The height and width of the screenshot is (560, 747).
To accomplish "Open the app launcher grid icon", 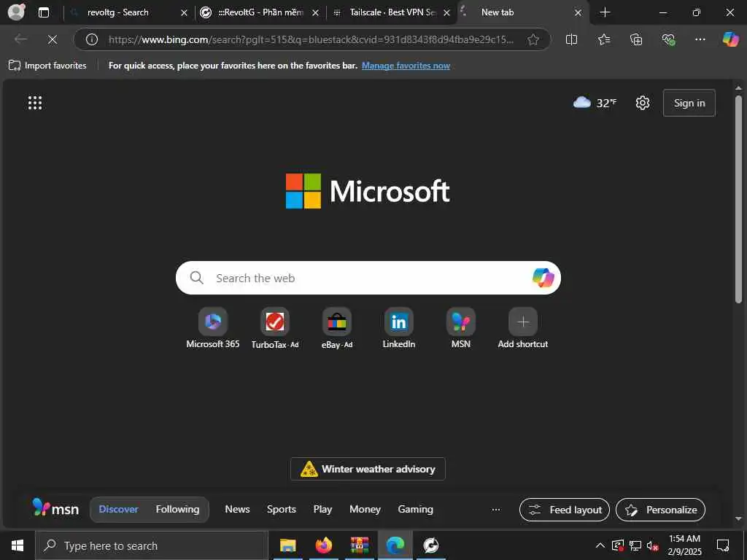I will click(35, 103).
